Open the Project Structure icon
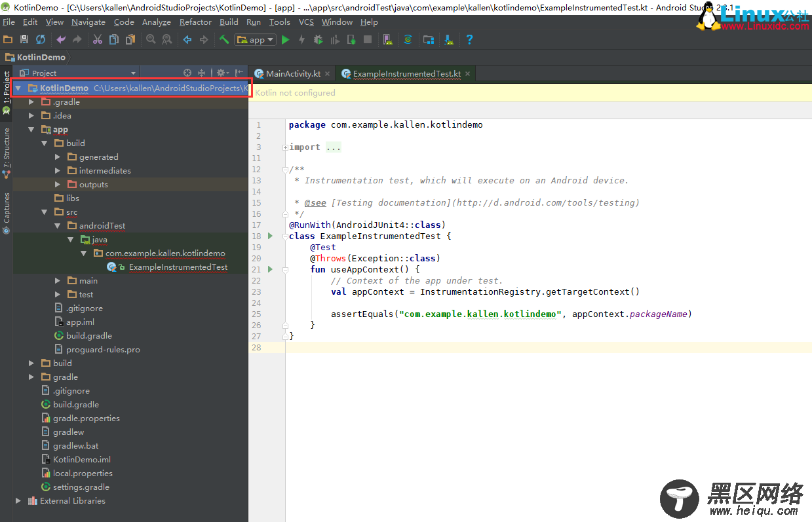 428,40
